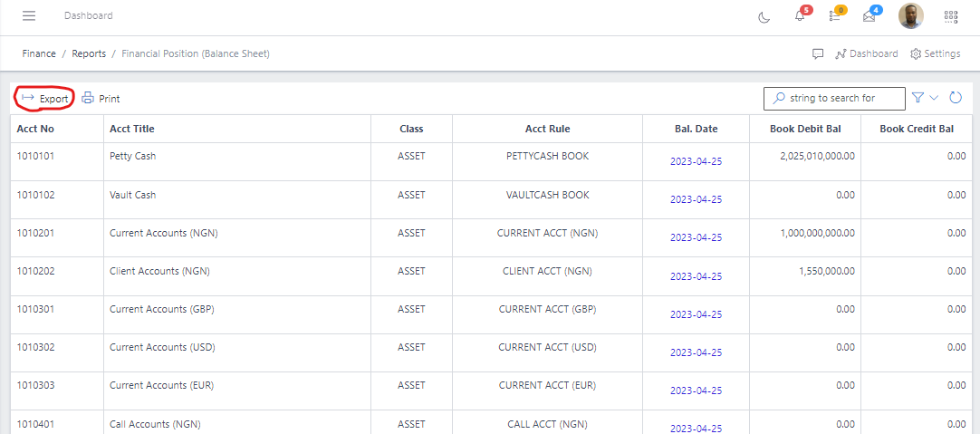Refresh the report with reload icon
The image size is (980, 434).
point(956,98)
